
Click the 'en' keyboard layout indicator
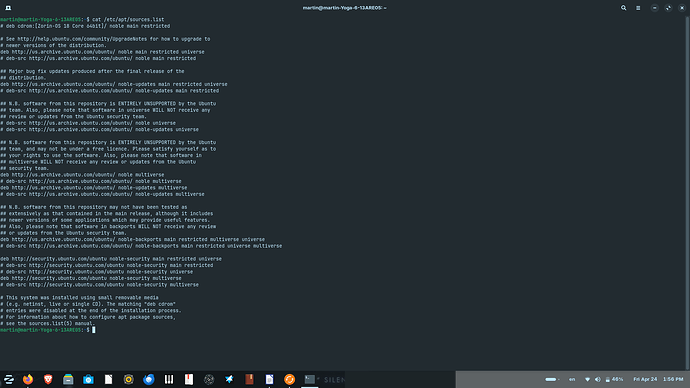pyautogui.click(x=572, y=379)
